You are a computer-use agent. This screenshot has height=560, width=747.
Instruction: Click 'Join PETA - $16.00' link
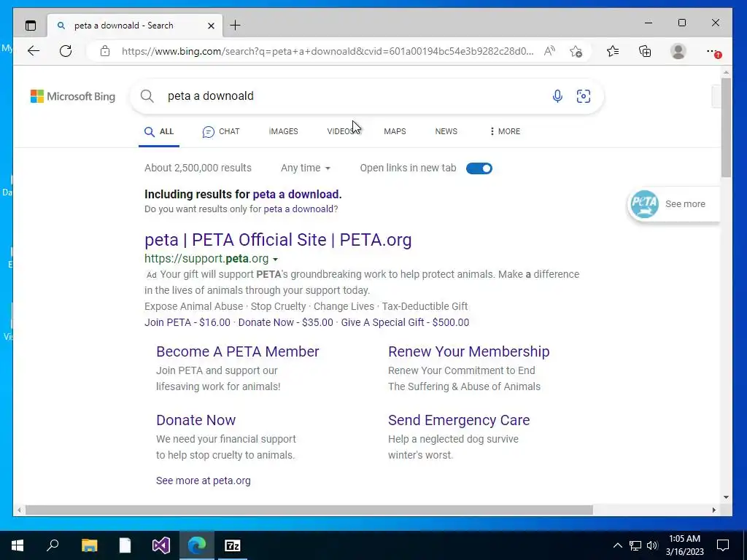pyautogui.click(x=187, y=322)
